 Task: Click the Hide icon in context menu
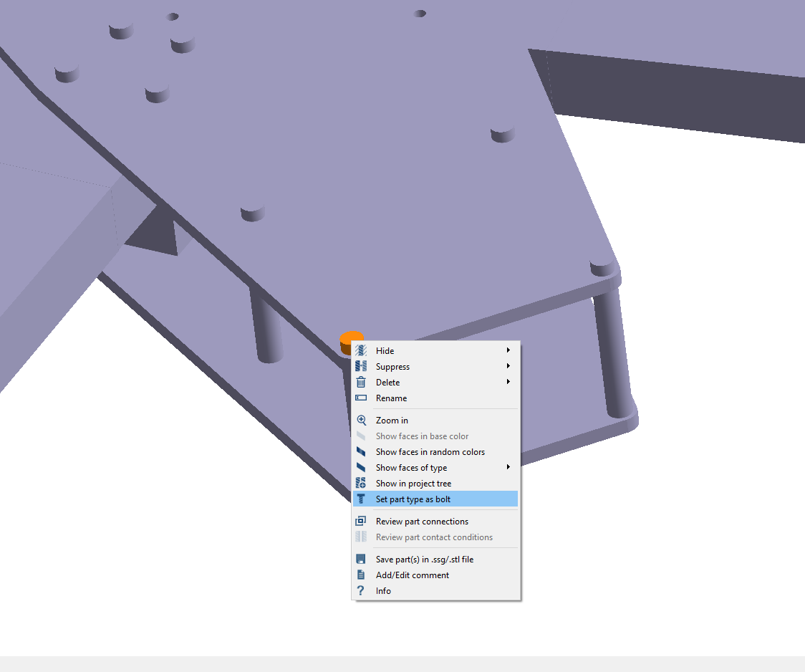point(361,351)
